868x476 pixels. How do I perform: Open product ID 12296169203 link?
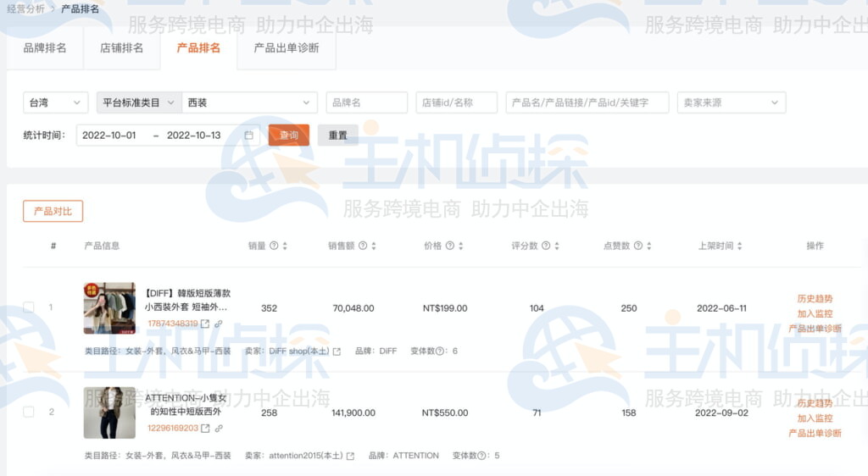[x=173, y=429]
